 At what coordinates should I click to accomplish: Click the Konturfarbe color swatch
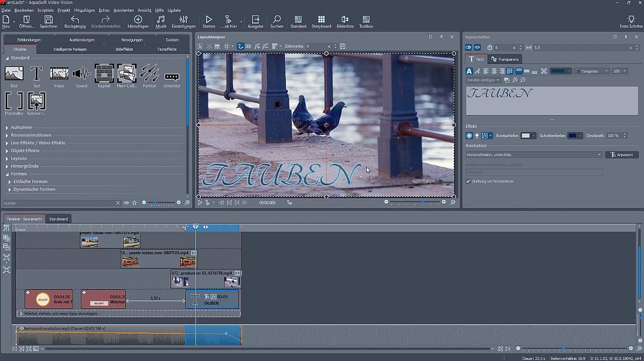click(x=526, y=136)
